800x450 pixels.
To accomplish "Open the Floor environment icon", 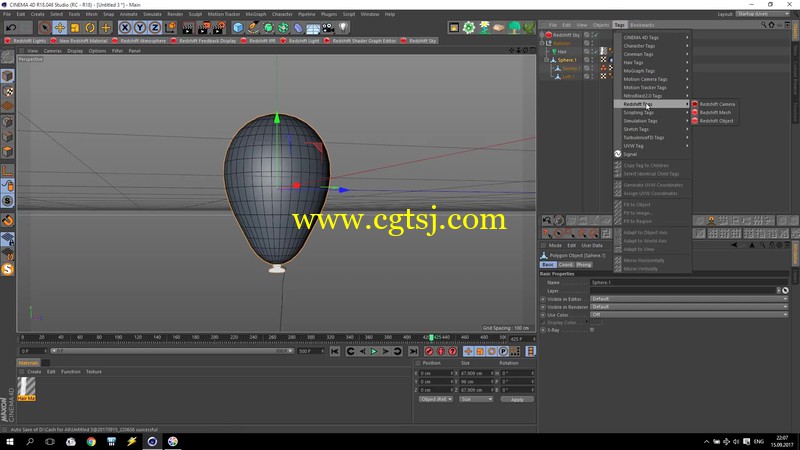I will click(313, 28).
